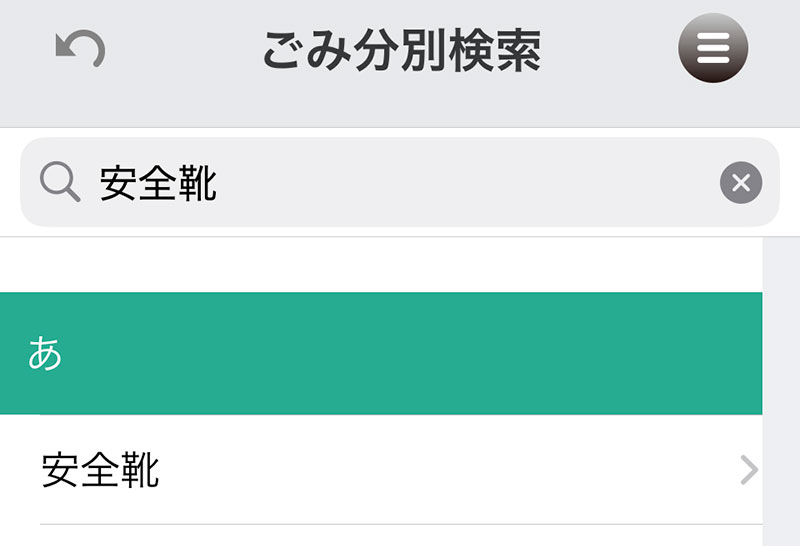This screenshot has width=800, height=546.
Task: Tap the back arrow icon
Action: point(80,50)
